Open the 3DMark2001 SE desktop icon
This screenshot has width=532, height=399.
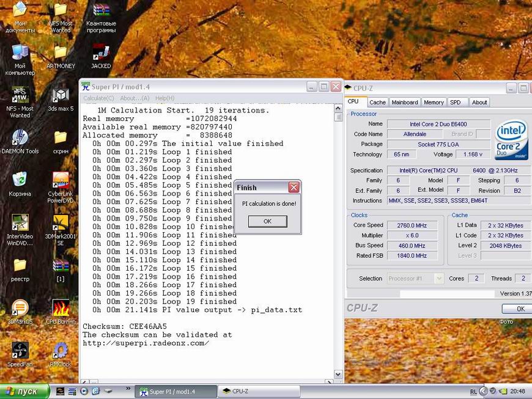click(60, 223)
